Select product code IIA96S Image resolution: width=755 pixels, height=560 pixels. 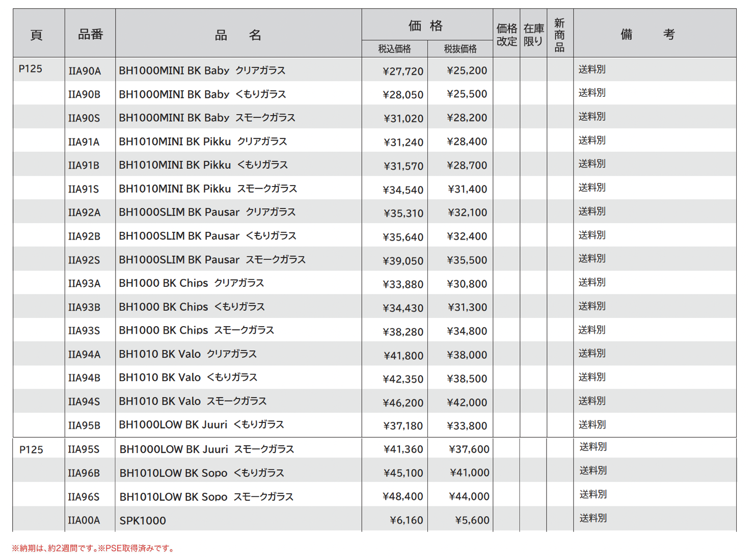click(84, 497)
